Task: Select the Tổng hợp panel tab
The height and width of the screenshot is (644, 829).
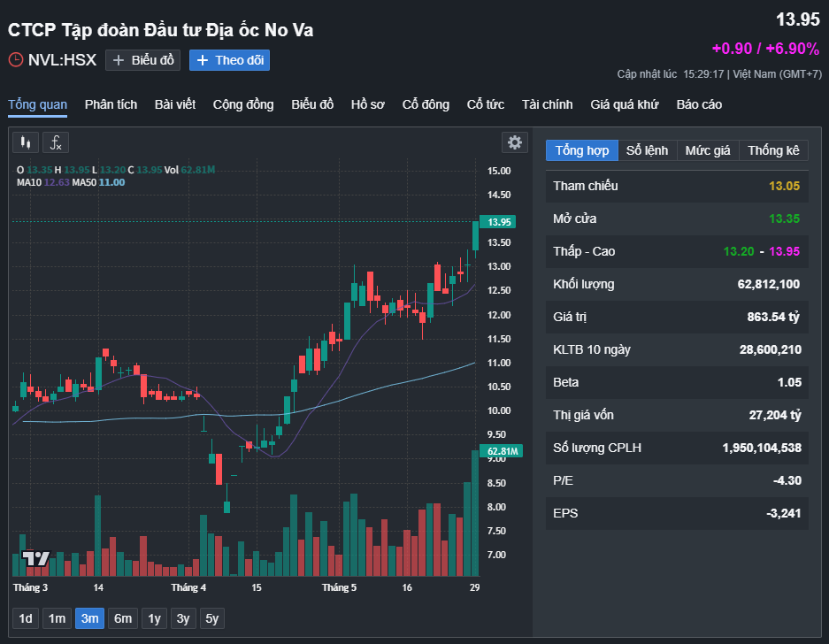Action: point(581,150)
